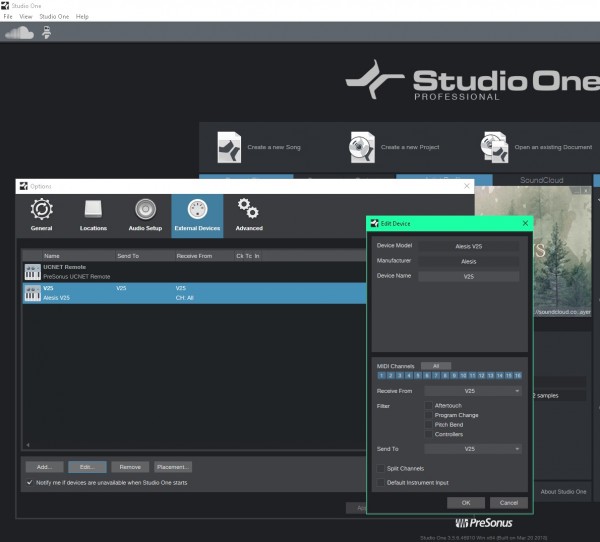Click the Create a new Song label
Image resolution: width=600 pixels, height=542 pixels.
click(274, 147)
